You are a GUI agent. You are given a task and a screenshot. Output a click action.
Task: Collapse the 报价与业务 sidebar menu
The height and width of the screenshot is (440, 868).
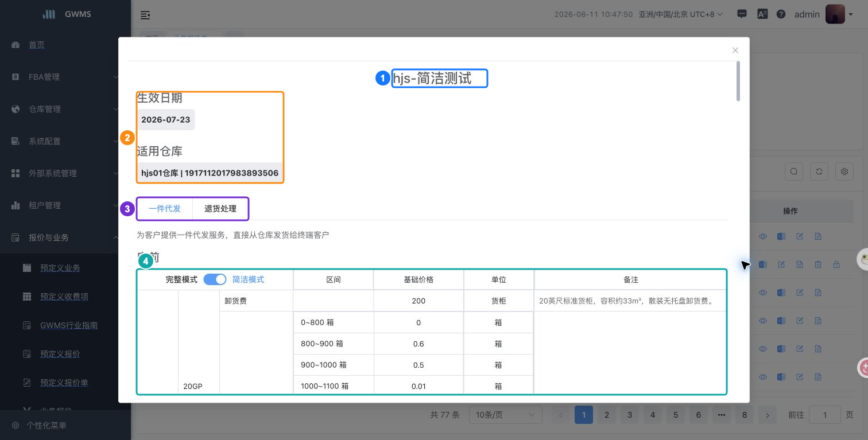(65, 237)
